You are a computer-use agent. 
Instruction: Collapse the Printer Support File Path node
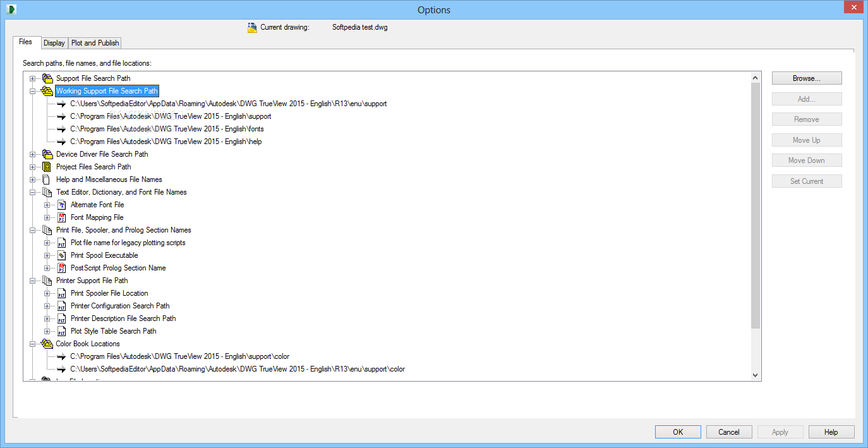click(x=33, y=281)
